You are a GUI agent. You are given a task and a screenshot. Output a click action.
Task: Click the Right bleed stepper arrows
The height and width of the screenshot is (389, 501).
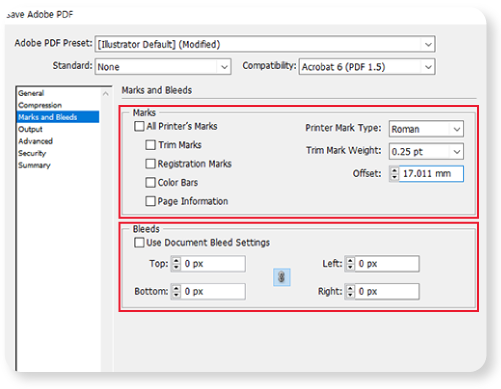(x=350, y=291)
